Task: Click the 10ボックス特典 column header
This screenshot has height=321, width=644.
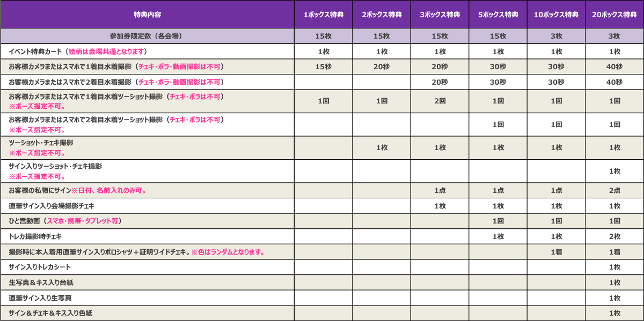Action: click(x=556, y=14)
